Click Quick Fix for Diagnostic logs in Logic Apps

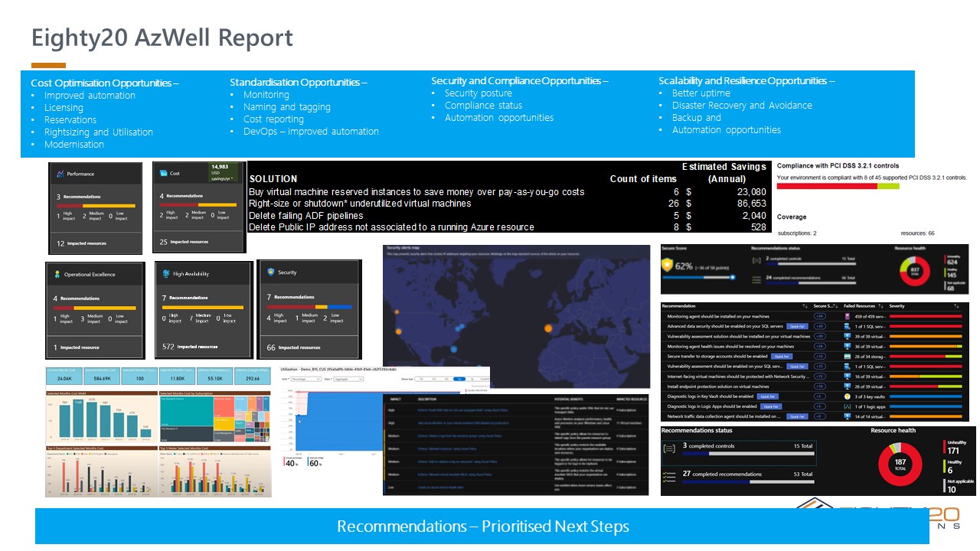[x=771, y=406]
